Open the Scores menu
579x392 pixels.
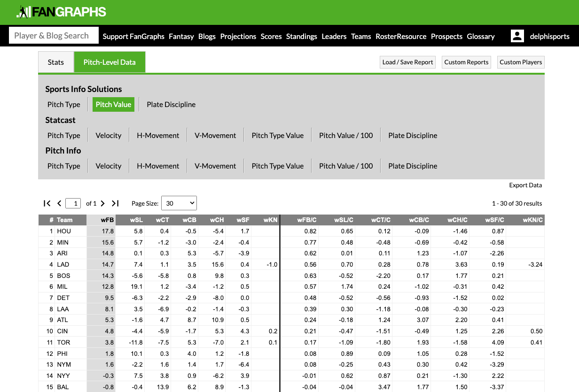(x=271, y=36)
